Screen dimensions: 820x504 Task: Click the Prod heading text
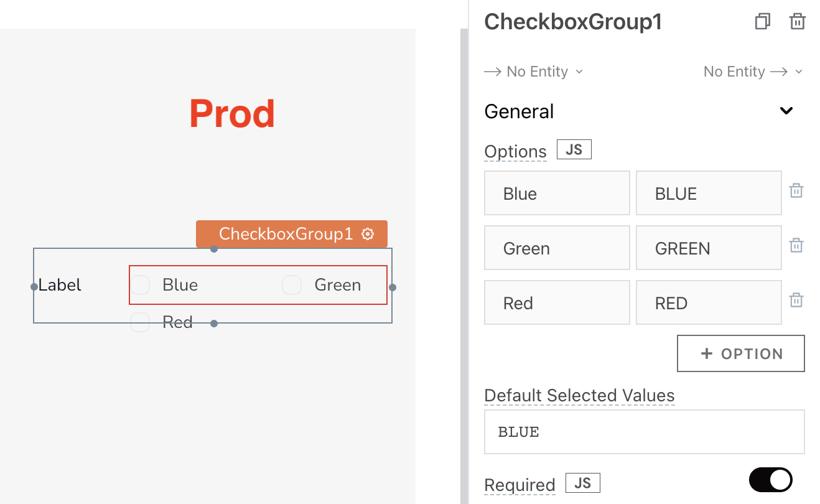click(x=232, y=113)
